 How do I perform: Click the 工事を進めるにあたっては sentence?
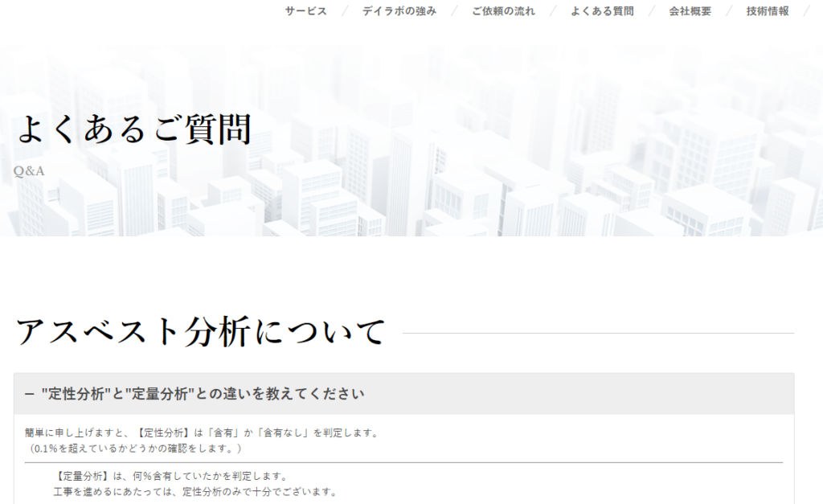point(195,491)
